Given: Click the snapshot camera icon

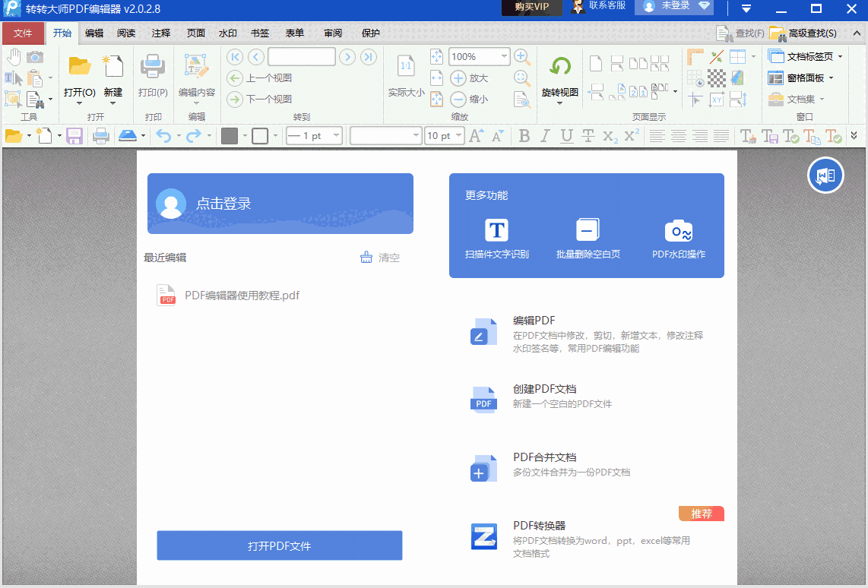Looking at the screenshot, I should pyautogui.click(x=33, y=56).
